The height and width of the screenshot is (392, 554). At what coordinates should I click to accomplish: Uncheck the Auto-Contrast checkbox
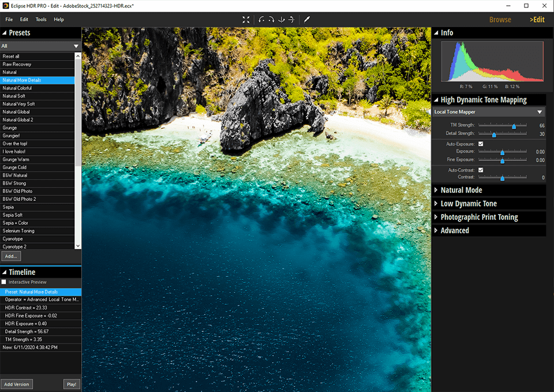[481, 170]
